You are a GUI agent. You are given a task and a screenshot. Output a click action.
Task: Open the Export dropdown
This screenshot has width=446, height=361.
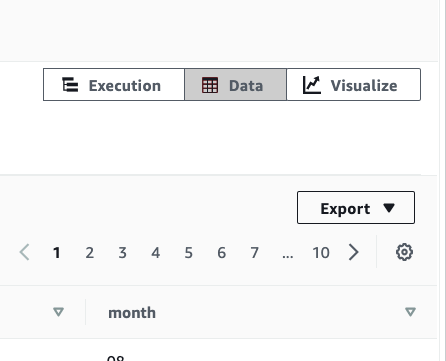[356, 207]
